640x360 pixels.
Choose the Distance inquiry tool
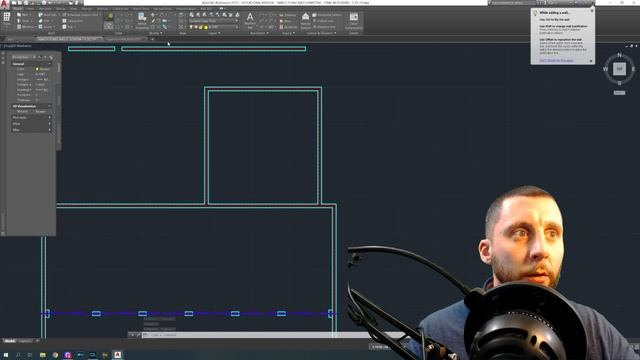click(288, 15)
